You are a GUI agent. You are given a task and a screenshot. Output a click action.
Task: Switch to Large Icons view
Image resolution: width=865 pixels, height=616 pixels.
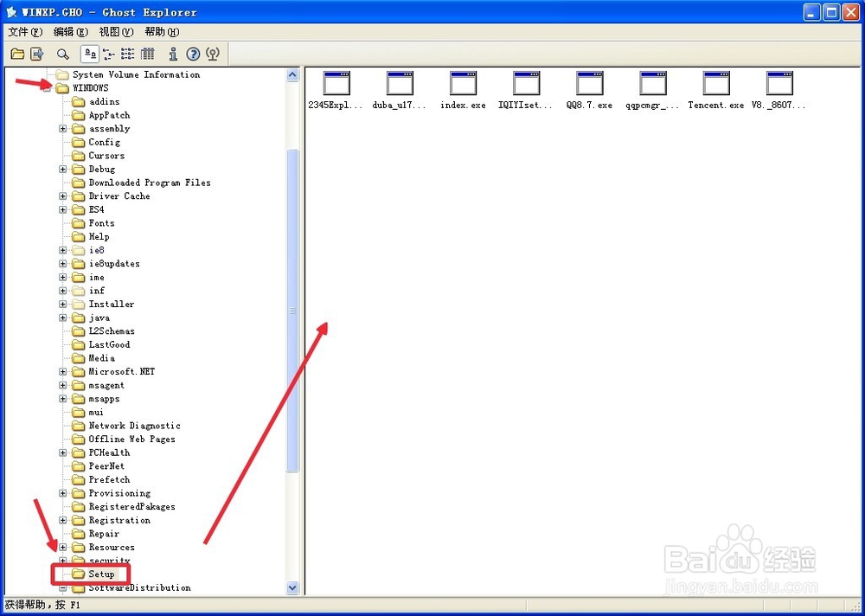click(x=90, y=54)
